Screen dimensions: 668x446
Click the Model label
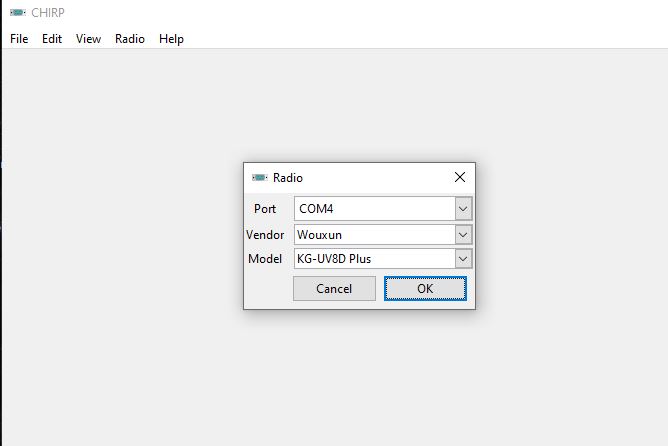265,259
